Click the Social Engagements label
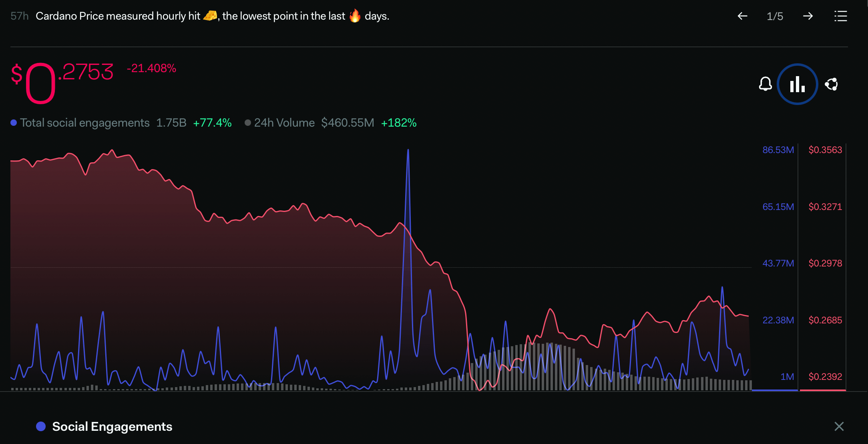Screen dimensions: 868x444 point(112,426)
